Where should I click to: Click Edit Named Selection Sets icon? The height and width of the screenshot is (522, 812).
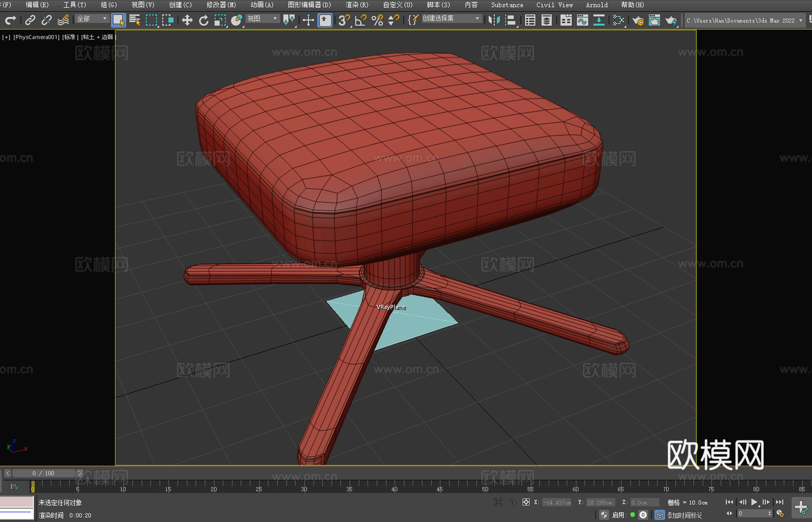pyautogui.click(x=413, y=20)
